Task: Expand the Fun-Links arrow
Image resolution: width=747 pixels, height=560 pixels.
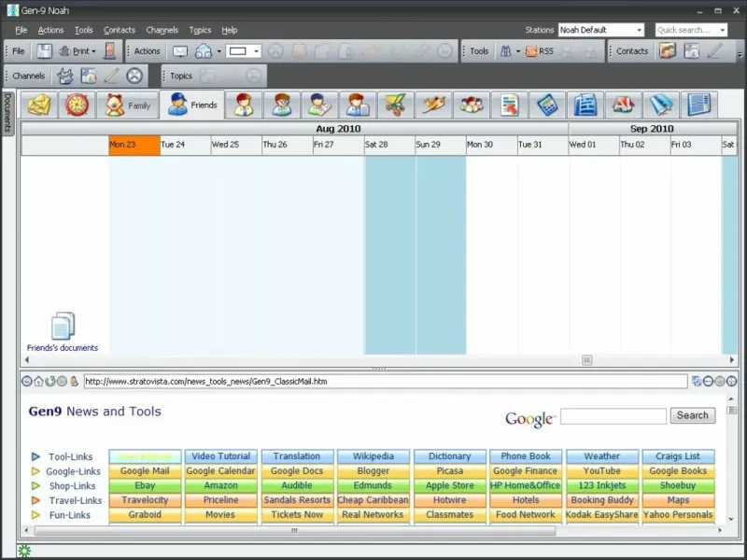Action: (35, 515)
